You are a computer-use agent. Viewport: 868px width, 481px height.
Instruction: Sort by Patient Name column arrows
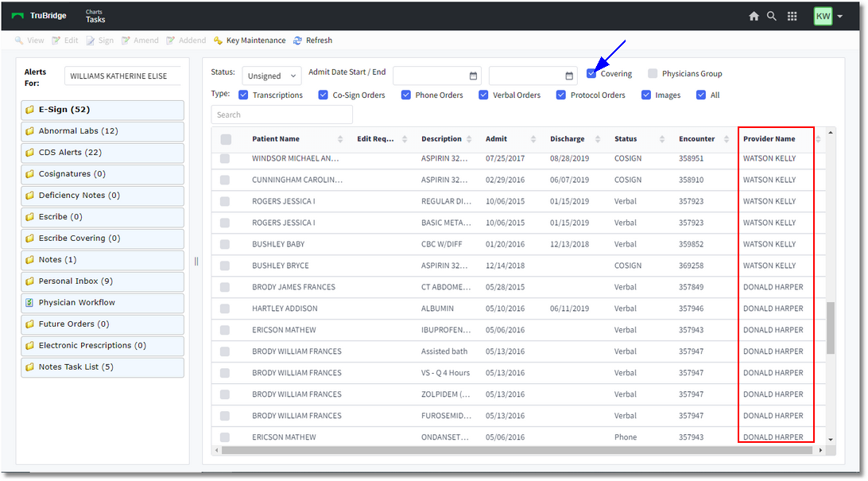click(x=340, y=139)
